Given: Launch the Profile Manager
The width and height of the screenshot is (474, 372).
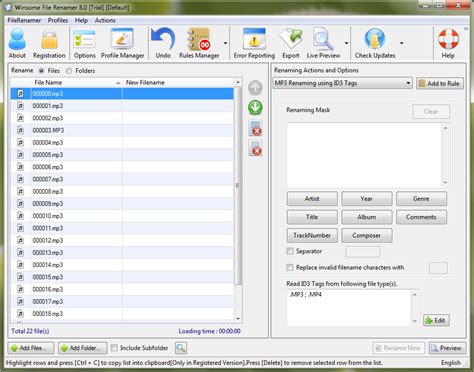Looking at the screenshot, I should point(122,43).
